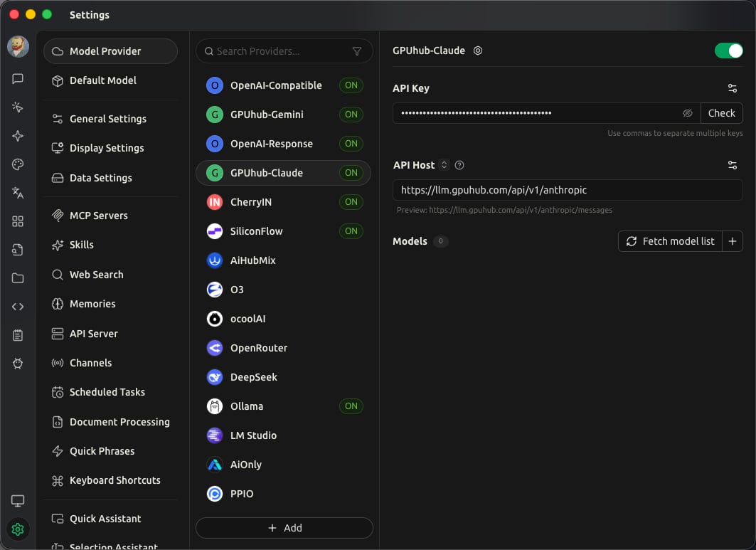Click the DeepSeek whale logo

(x=215, y=377)
